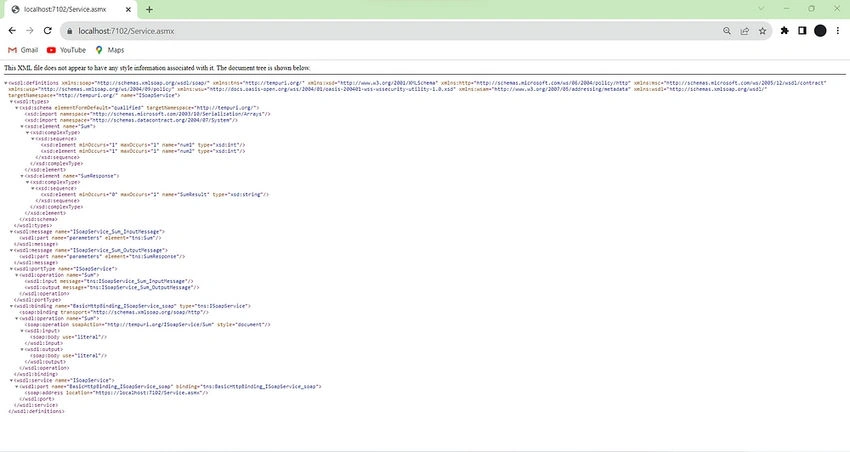Click the wsdl:input message line in portType
This screenshot has width=850, height=452.
tap(109, 281)
